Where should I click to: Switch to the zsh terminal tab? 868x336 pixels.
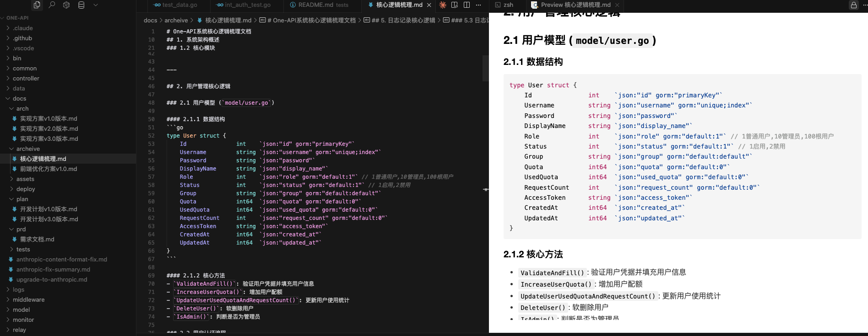[x=508, y=5]
